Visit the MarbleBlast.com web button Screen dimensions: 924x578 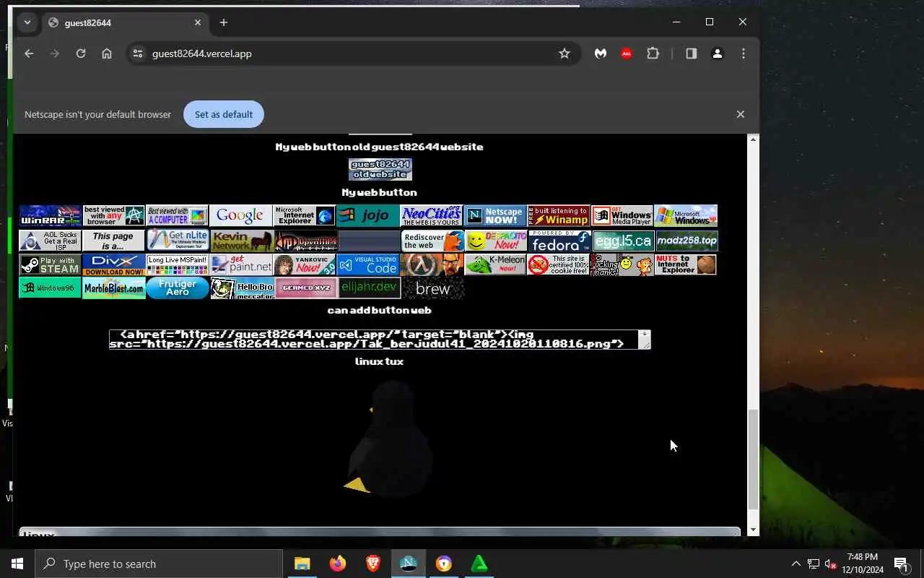point(113,288)
